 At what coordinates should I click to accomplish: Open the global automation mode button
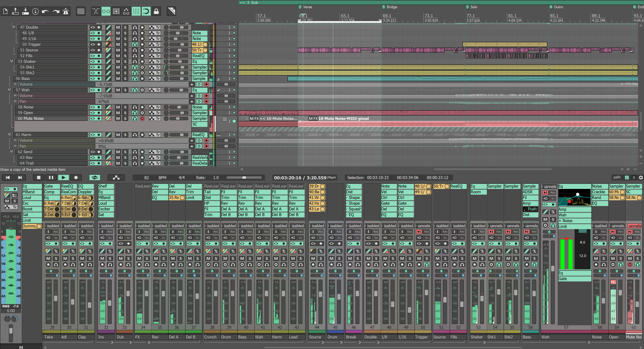[x=116, y=178]
